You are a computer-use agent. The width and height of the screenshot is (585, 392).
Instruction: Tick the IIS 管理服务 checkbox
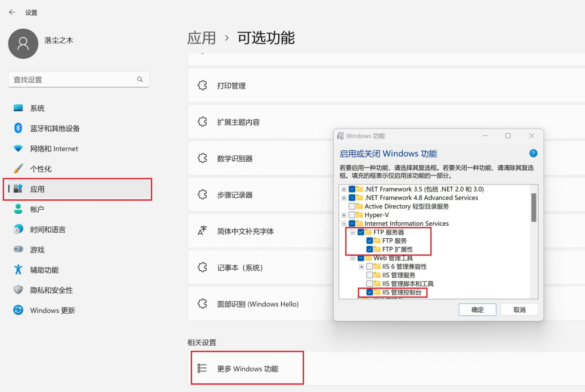coord(370,275)
